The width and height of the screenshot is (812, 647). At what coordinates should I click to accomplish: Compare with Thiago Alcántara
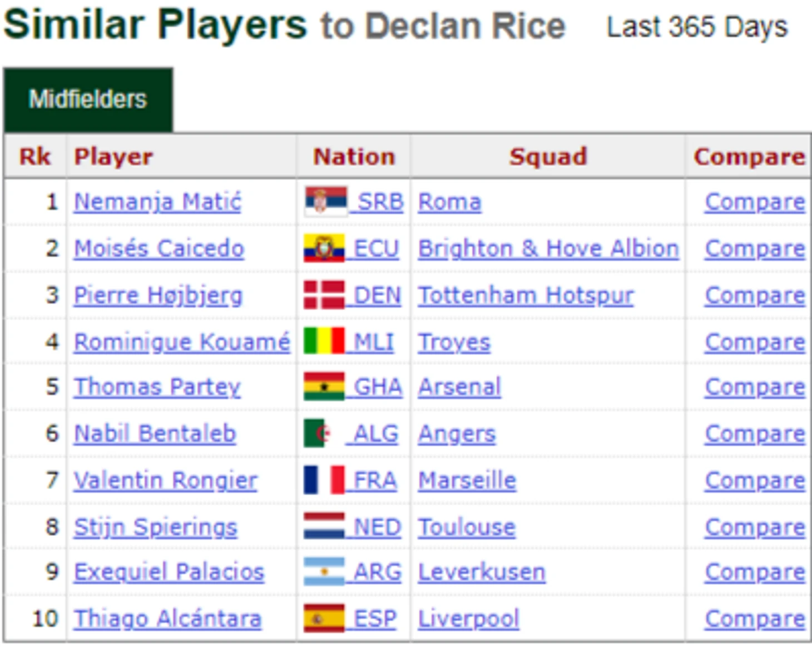click(x=755, y=619)
